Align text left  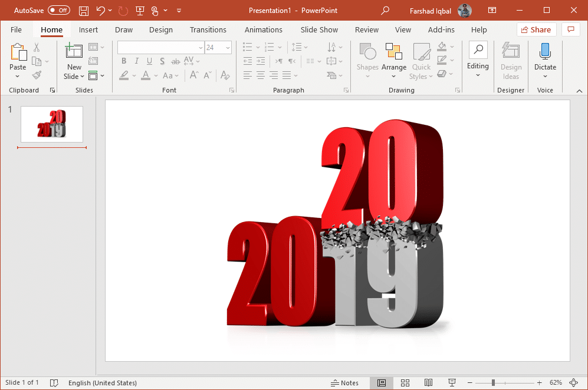point(247,75)
